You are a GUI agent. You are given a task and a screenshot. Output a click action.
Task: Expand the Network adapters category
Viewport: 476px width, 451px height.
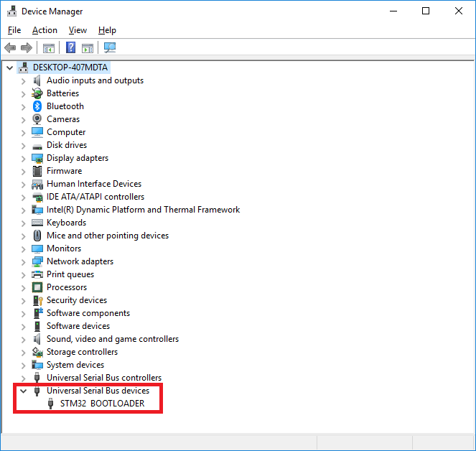click(x=24, y=262)
